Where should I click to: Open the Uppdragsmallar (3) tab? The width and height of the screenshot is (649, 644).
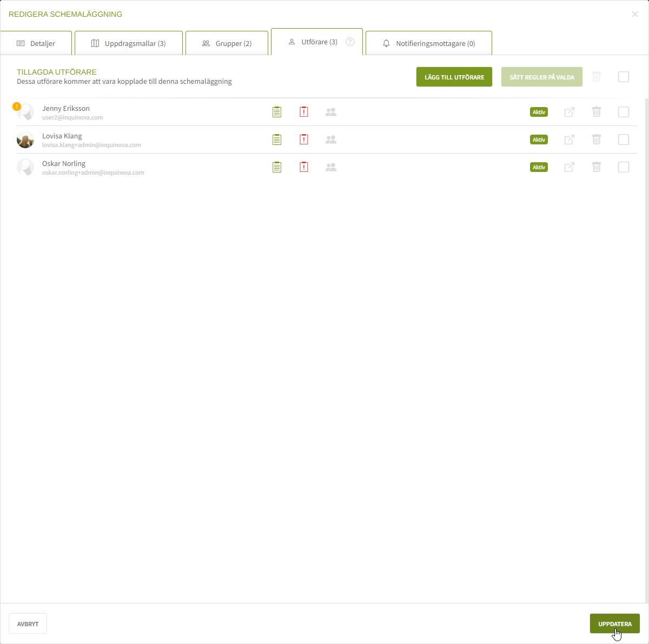click(129, 43)
